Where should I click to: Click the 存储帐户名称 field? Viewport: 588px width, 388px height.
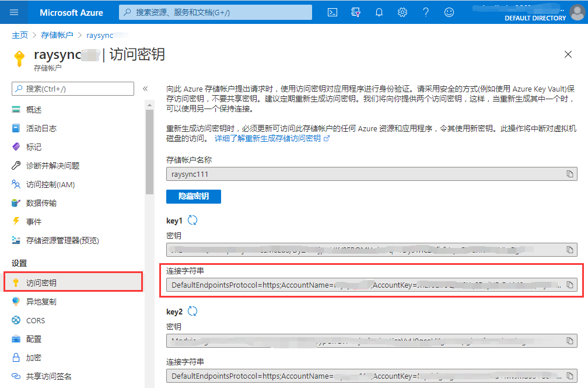372,174
